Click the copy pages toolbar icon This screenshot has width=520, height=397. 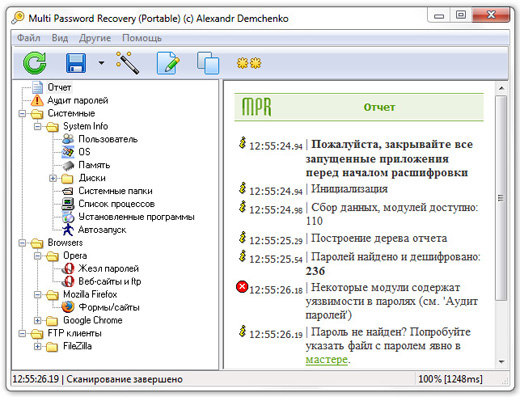tap(208, 62)
